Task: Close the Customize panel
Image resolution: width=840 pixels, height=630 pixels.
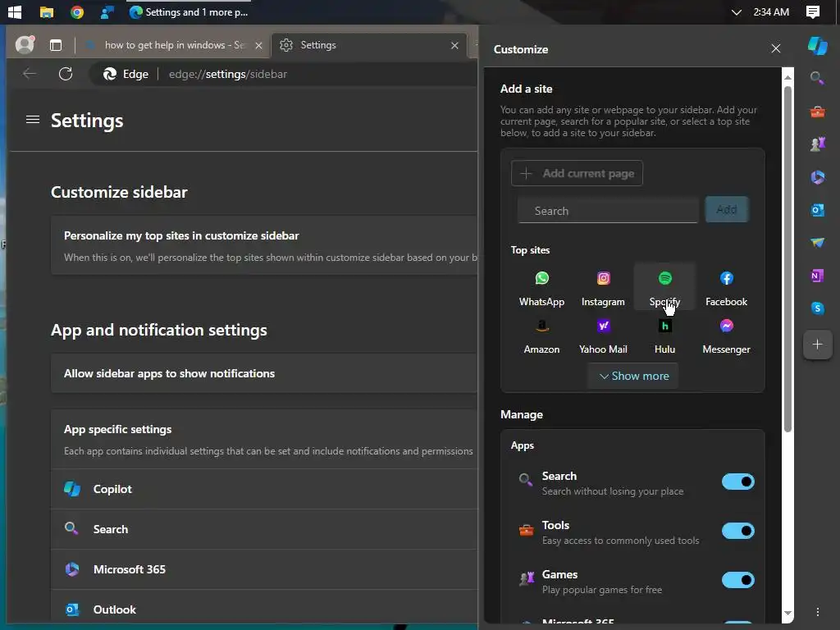Action: [775, 48]
